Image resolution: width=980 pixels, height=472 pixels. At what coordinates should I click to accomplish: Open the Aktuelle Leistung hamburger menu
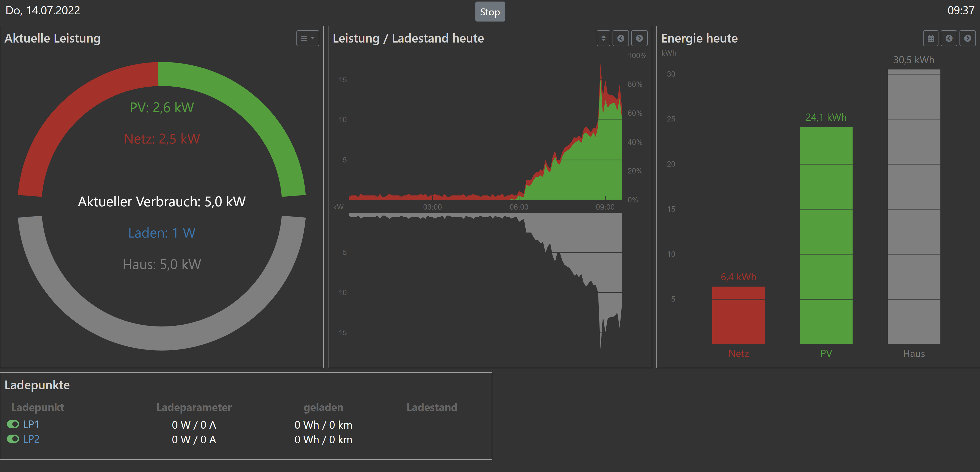[x=307, y=38]
